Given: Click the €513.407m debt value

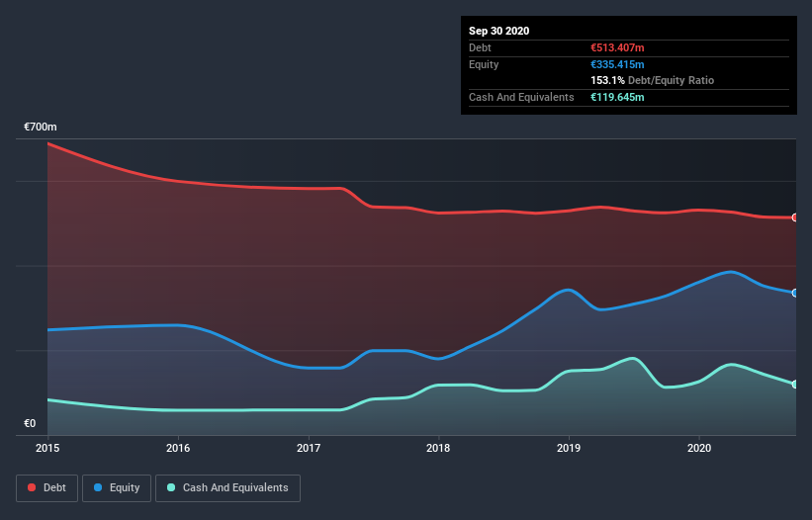Looking at the screenshot, I should (x=617, y=47).
